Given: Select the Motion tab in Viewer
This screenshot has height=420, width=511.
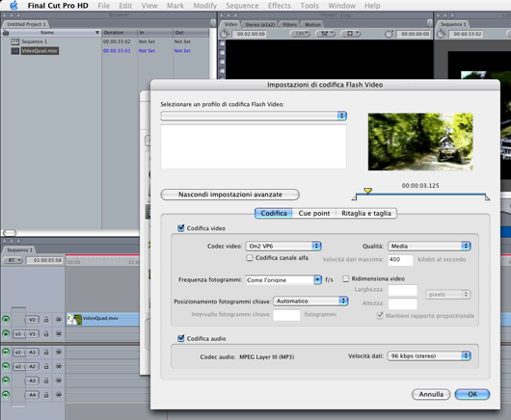Looking at the screenshot, I should coord(312,25).
